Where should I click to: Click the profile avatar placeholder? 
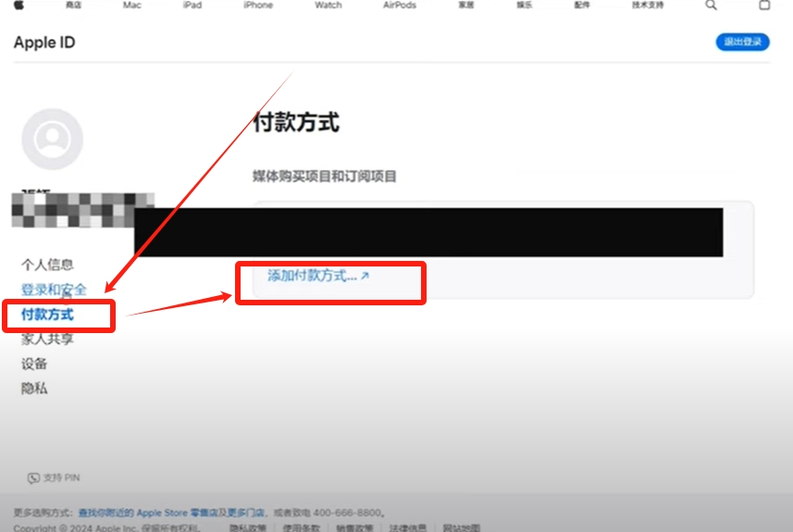coord(52,139)
